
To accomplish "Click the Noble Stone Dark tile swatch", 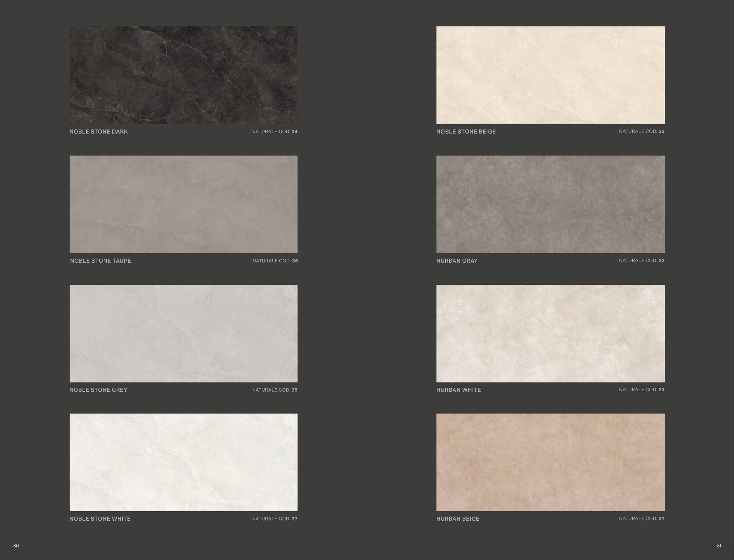I will [183, 75].
